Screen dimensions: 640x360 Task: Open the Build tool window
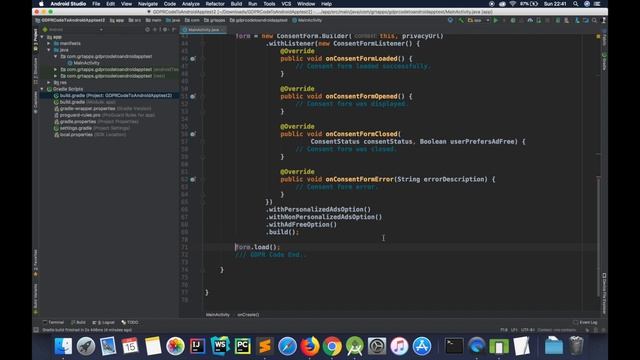click(x=78, y=322)
